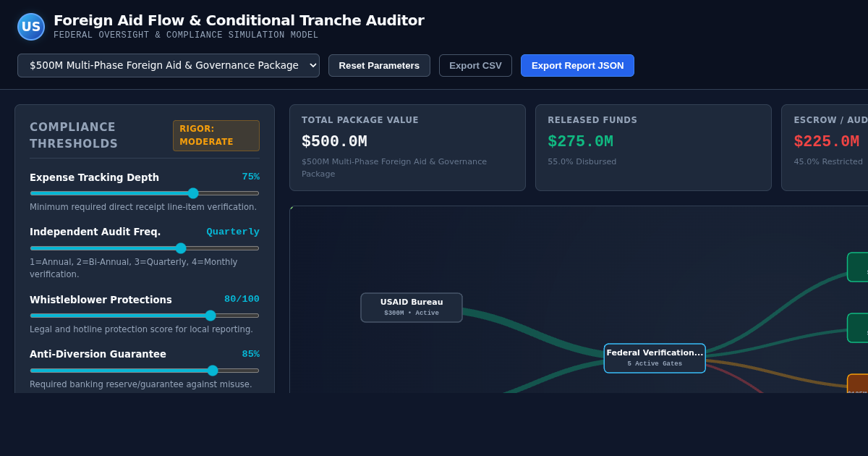
Task: Click the Independent Audit Freq. label
Action: (x=95, y=232)
